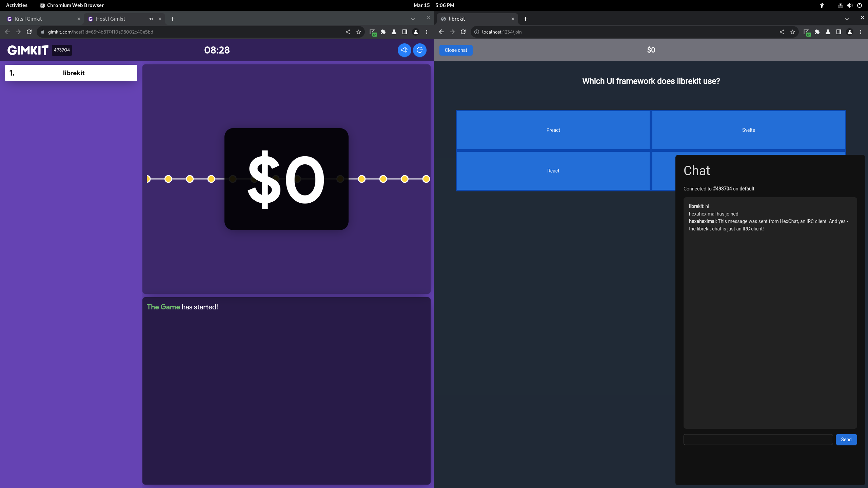
Task: Open the extensions puzzle icon in the left browser
Action: coord(383,32)
